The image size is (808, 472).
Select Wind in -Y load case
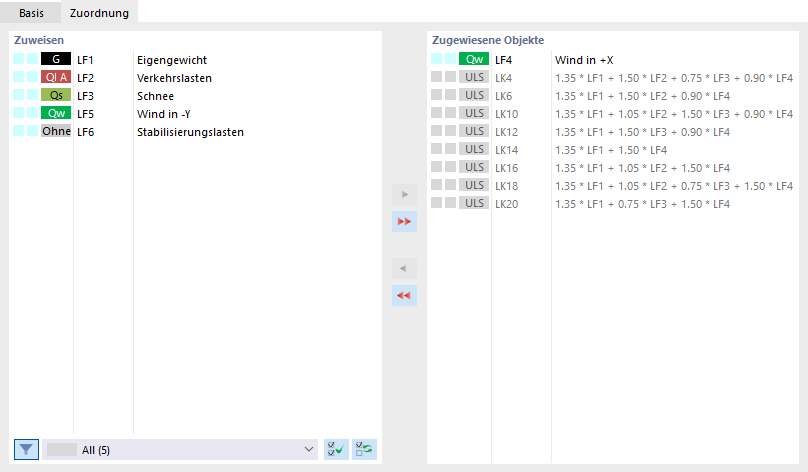coord(163,114)
